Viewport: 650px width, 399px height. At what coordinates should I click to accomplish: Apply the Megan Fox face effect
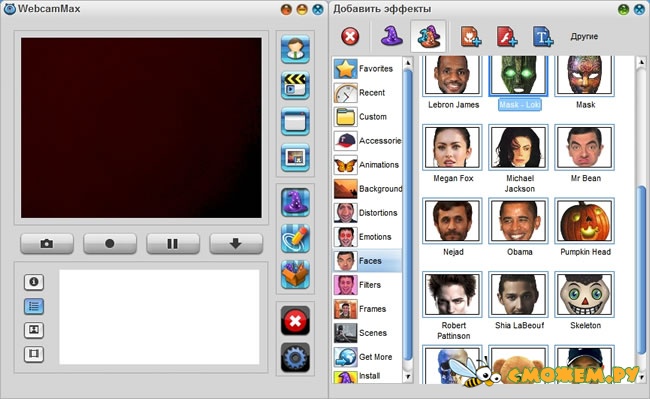pyautogui.click(x=453, y=148)
